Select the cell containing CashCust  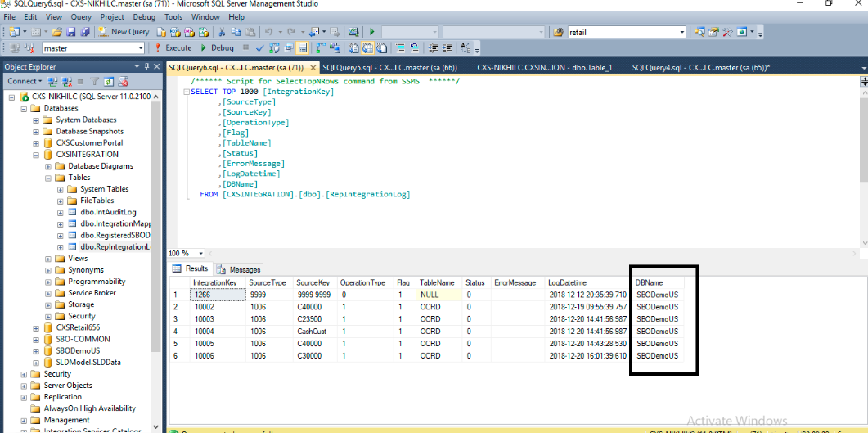point(315,332)
